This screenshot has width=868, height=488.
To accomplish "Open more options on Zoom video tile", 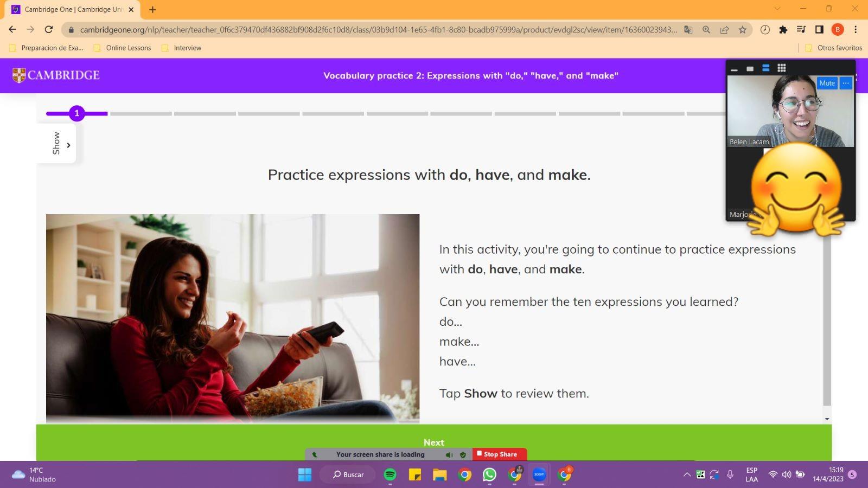I will 846,83.
